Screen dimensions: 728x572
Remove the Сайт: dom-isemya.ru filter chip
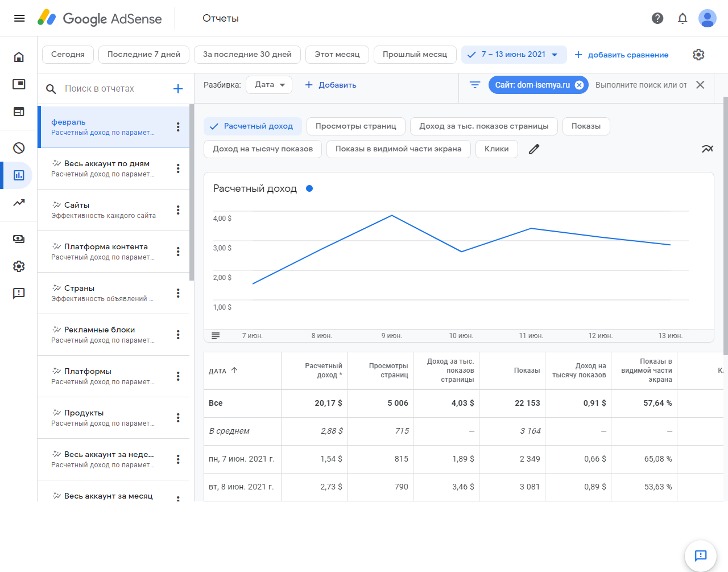[x=579, y=85]
